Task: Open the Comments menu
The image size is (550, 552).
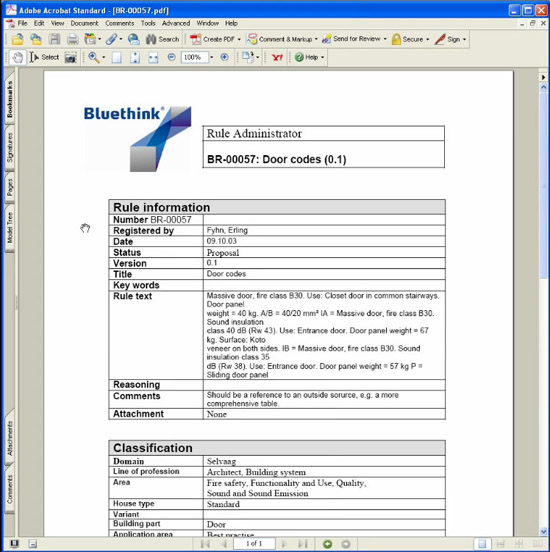Action: coord(119,23)
